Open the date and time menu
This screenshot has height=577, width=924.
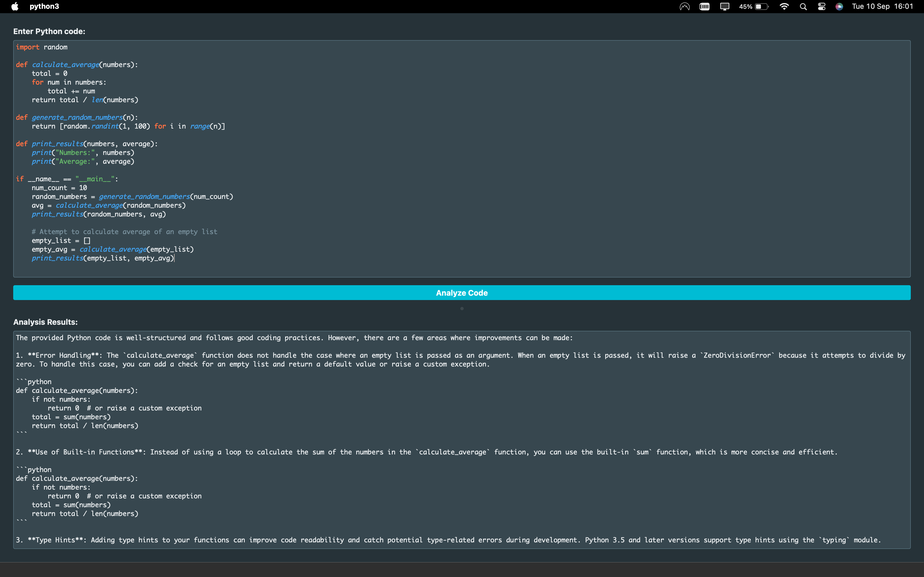tap(882, 7)
